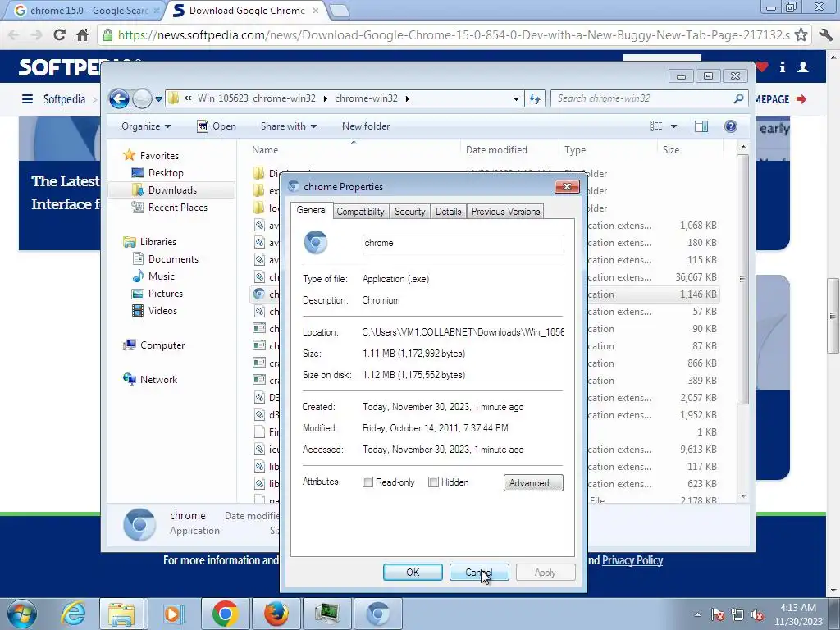
Task: Click the volume tray icon
Action: pyautogui.click(x=757, y=614)
